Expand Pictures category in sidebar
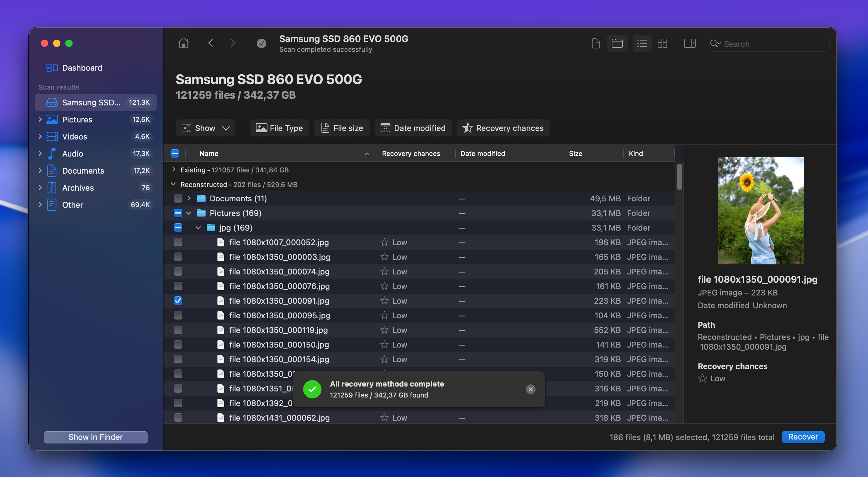The image size is (868, 477). tap(40, 119)
